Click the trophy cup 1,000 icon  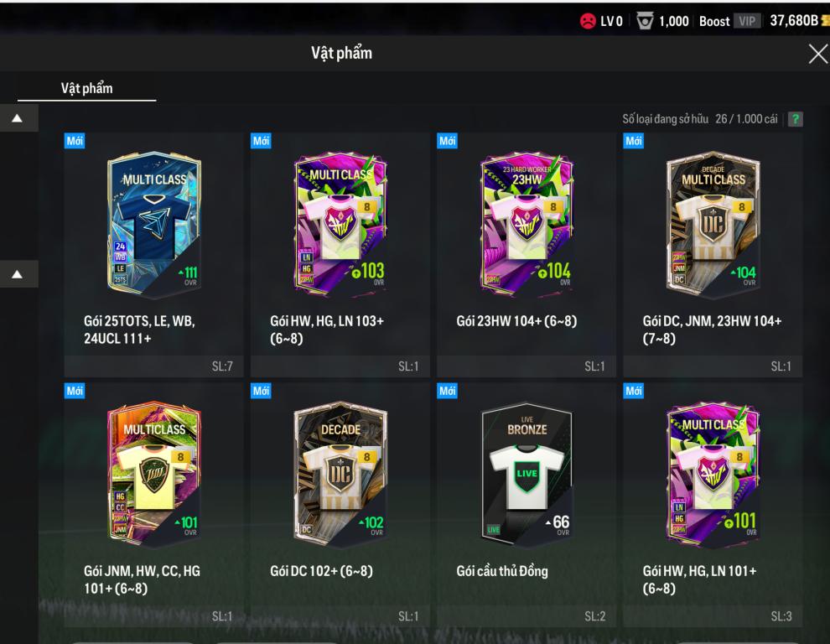[644, 21]
